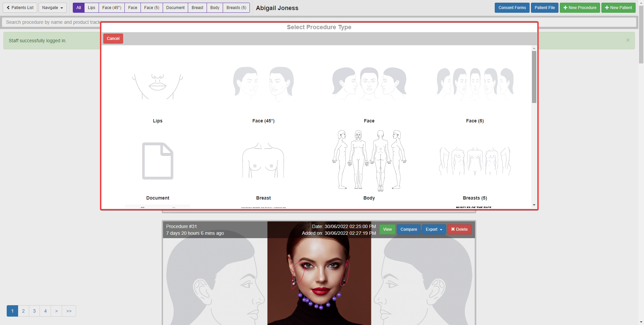This screenshot has width=644, height=325.
Task: Switch to the Lips filter tab
Action: click(92, 8)
